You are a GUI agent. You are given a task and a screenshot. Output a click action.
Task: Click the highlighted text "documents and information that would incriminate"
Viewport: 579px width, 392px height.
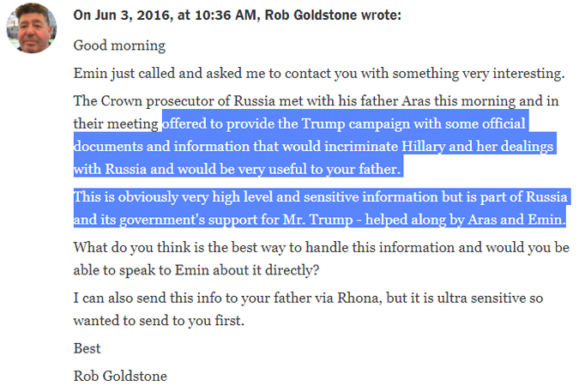pyautogui.click(x=236, y=147)
